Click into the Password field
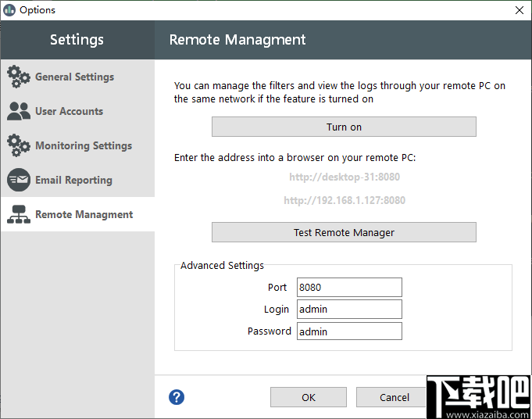This screenshot has width=532, height=419. pyautogui.click(x=349, y=331)
